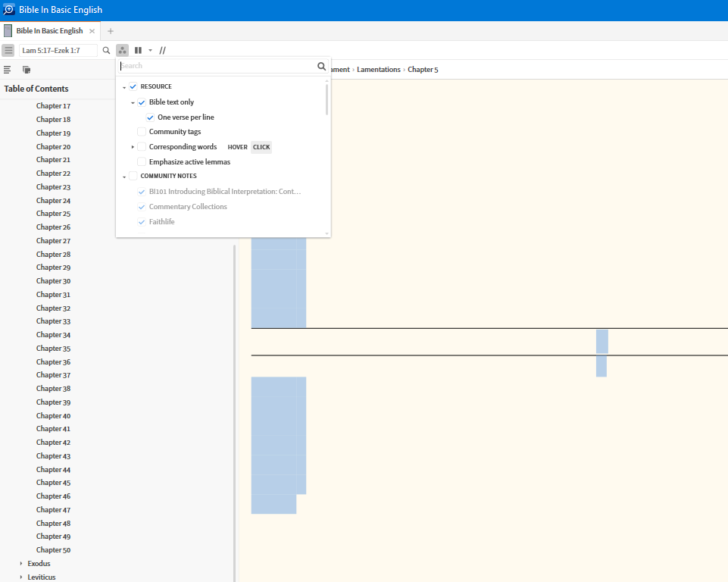Uncheck Bible text only
The image size is (728, 582).
point(142,102)
